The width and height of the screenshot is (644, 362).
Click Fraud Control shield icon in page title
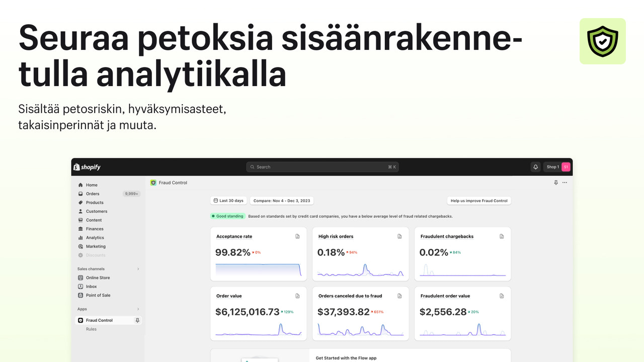153,183
